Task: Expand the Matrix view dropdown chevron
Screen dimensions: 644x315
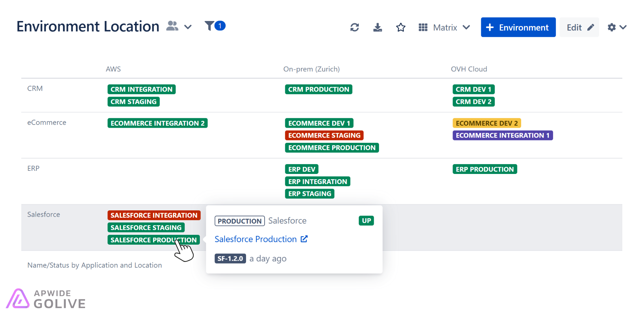Action: coord(466,27)
